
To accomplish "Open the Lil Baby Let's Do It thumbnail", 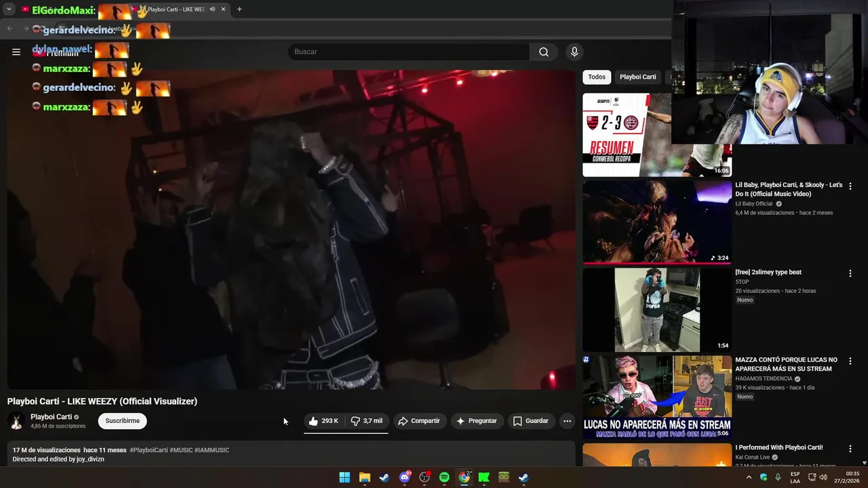I will (x=657, y=222).
